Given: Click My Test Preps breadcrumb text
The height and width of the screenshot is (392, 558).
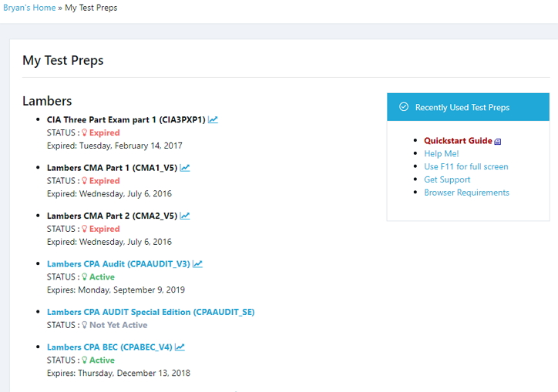Looking at the screenshot, I should [91, 8].
